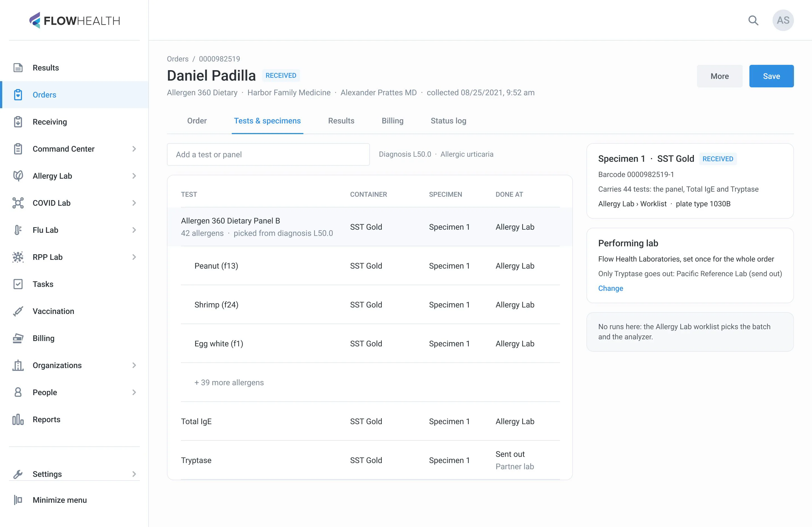Click the RPP Lab virus icon
This screenshot has width=812, height=527.
point(18,257)
